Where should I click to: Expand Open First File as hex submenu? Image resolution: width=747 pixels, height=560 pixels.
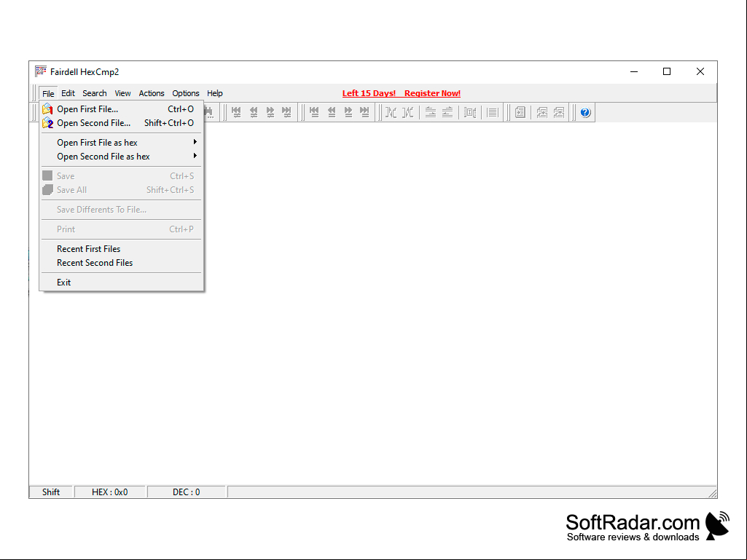122,143
